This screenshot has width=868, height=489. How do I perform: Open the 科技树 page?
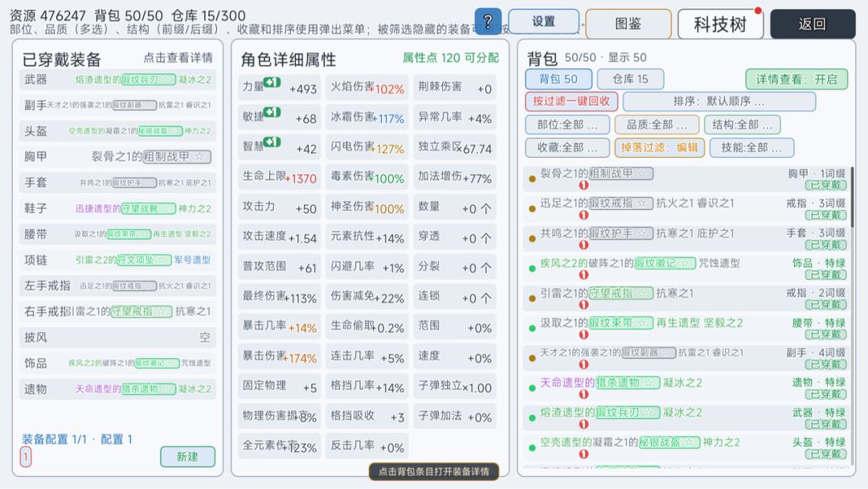pyautogui.click(x=720, y=24)
